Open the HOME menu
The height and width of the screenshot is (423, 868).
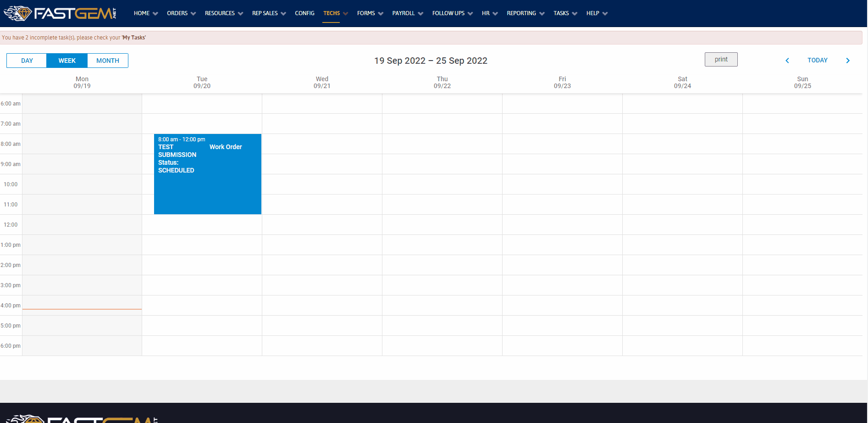142,13
